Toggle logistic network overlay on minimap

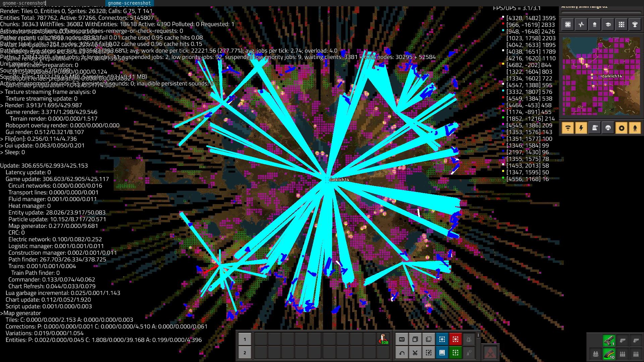pyautogui.click(x=568, y=128)
